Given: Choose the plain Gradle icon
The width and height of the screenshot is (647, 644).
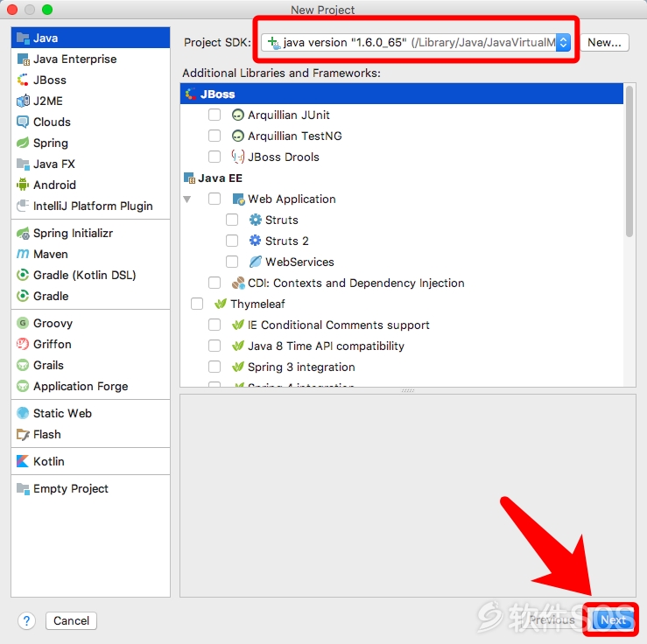Looking at the screenshot, I should tap(23, 296).
